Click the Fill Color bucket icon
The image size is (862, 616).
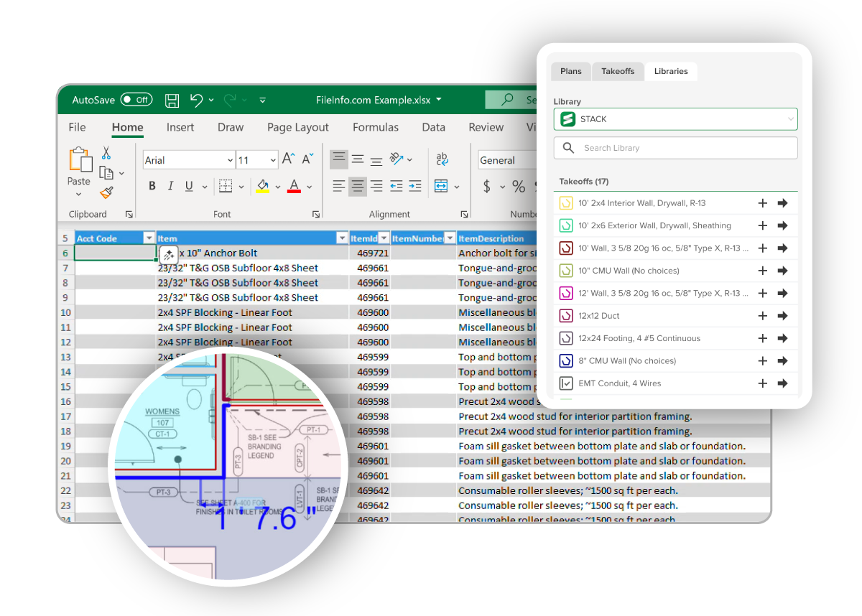pyautogui.click(x=261, y=185)
